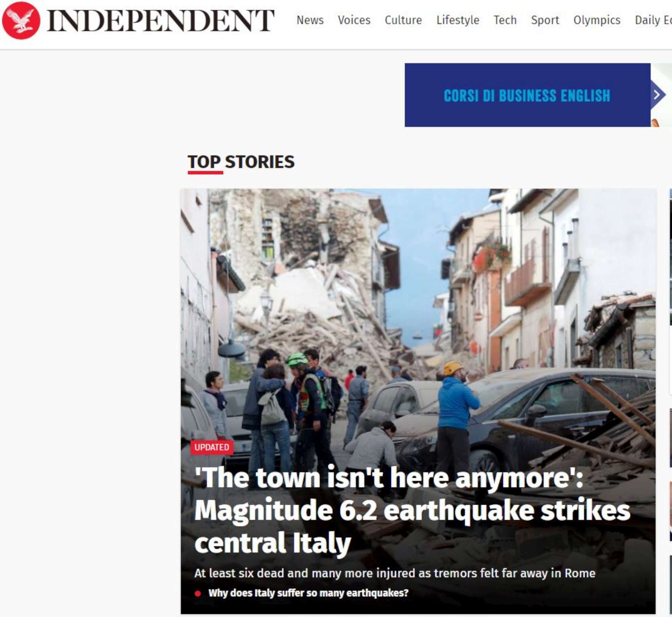Click the TOP STORIES heading
672x617 pixels.
click(241, 162)
